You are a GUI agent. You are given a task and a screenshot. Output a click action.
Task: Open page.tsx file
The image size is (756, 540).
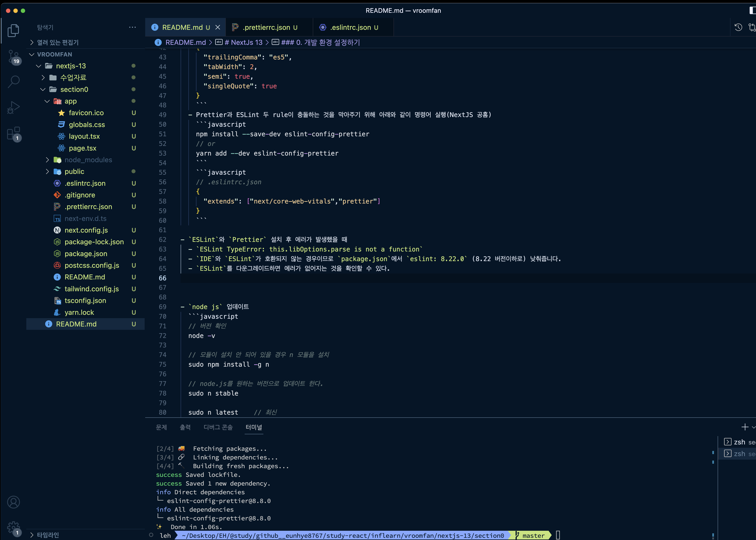coord(82,148)
